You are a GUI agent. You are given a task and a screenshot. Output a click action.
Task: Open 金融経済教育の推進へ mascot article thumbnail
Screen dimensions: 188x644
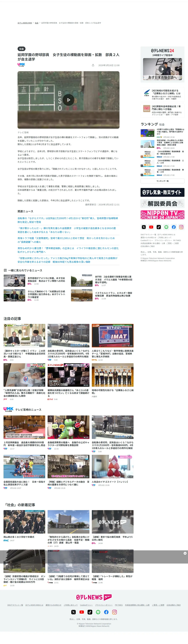click(x=68, y=427)
